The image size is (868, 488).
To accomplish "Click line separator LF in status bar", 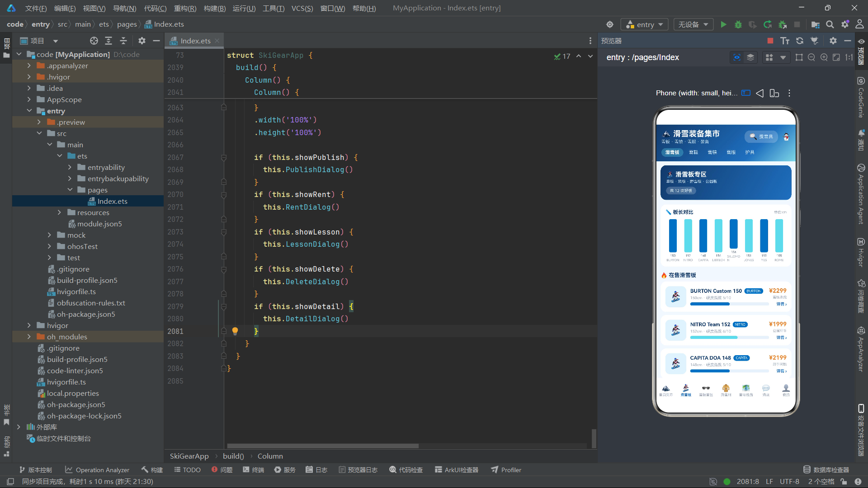I will coord(769,482).
